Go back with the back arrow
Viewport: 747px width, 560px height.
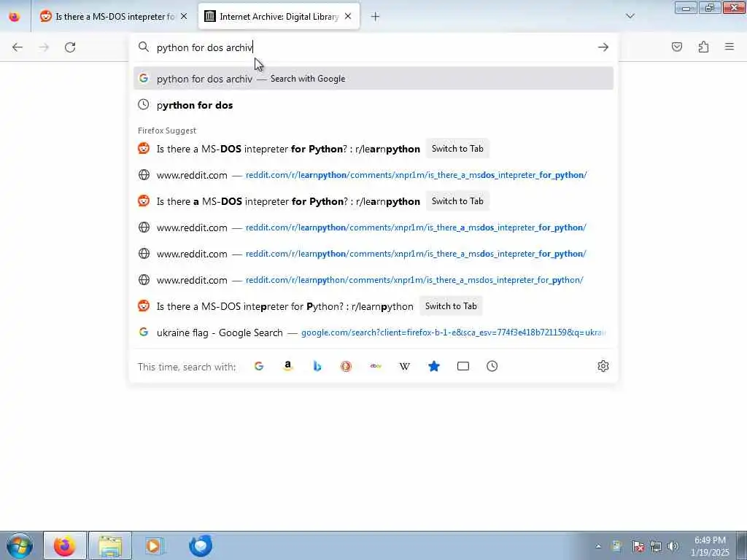coord(18,47)
